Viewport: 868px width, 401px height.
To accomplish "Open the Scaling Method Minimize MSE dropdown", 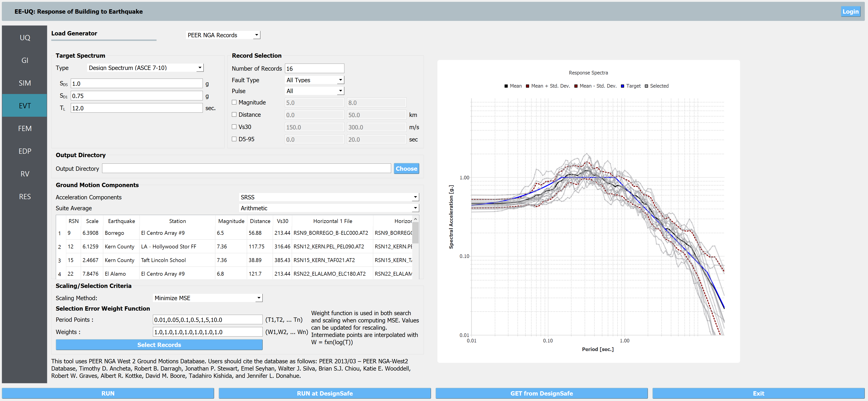I will point(208,298).
